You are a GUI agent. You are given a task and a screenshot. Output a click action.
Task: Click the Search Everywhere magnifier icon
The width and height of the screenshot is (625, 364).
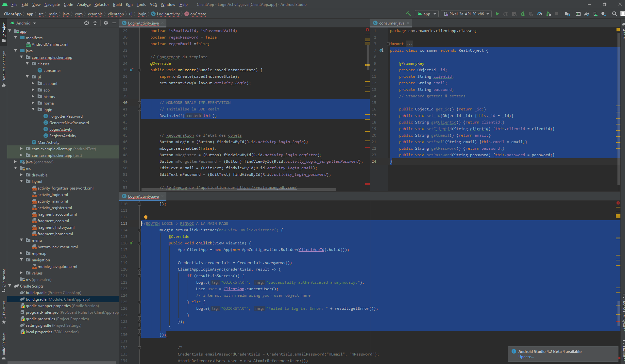[615, 14]
